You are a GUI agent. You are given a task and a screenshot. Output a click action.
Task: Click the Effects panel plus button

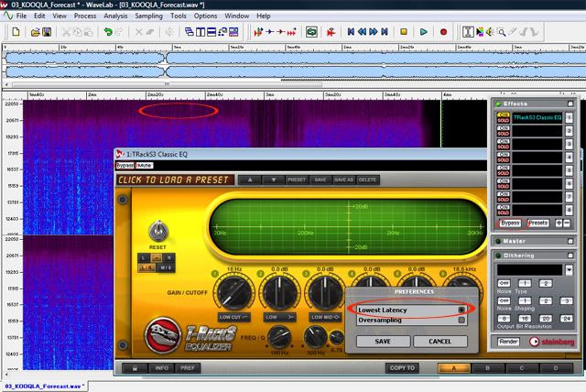[559, 223]
